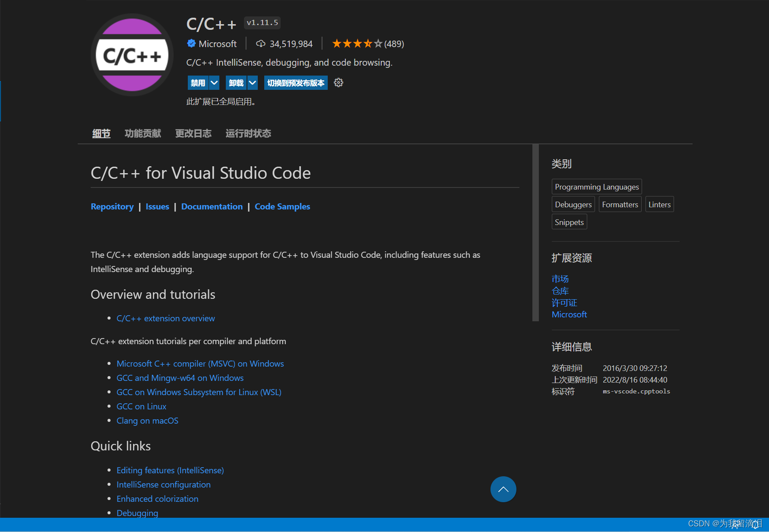Open the Debugging quick link

click(137, 513)
